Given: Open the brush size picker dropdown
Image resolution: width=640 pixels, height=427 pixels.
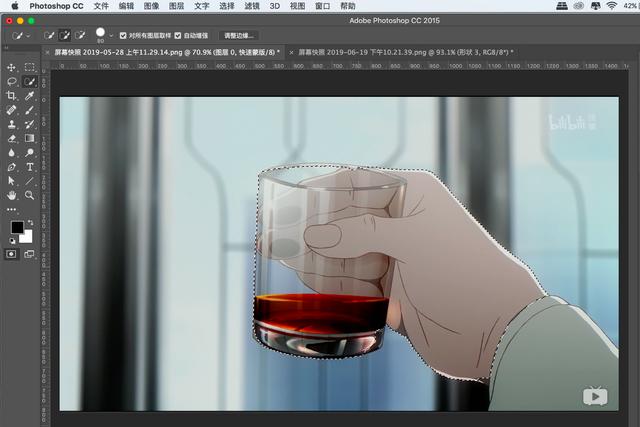Looking at the screenshot, I should click(x=111, y=36).
